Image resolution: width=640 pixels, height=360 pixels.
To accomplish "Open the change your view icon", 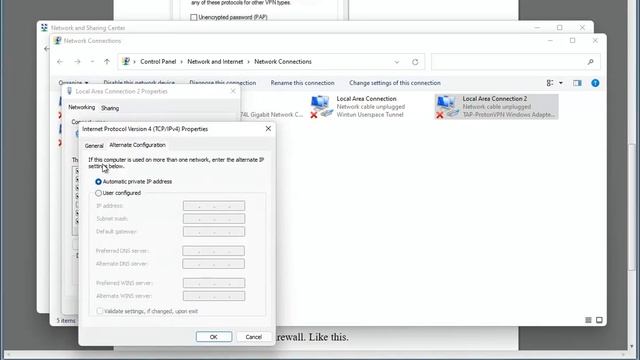I will pos(550,83).
